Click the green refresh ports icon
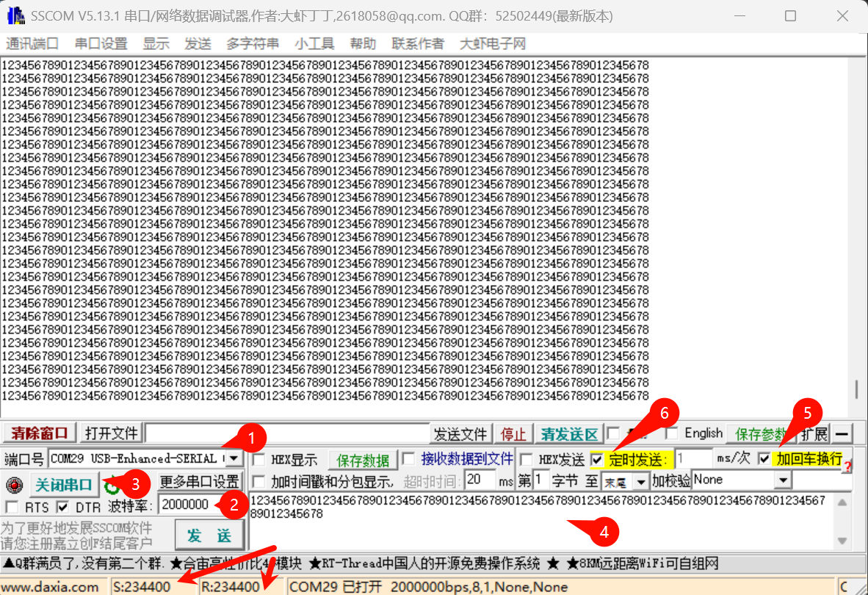 (112, 486)
